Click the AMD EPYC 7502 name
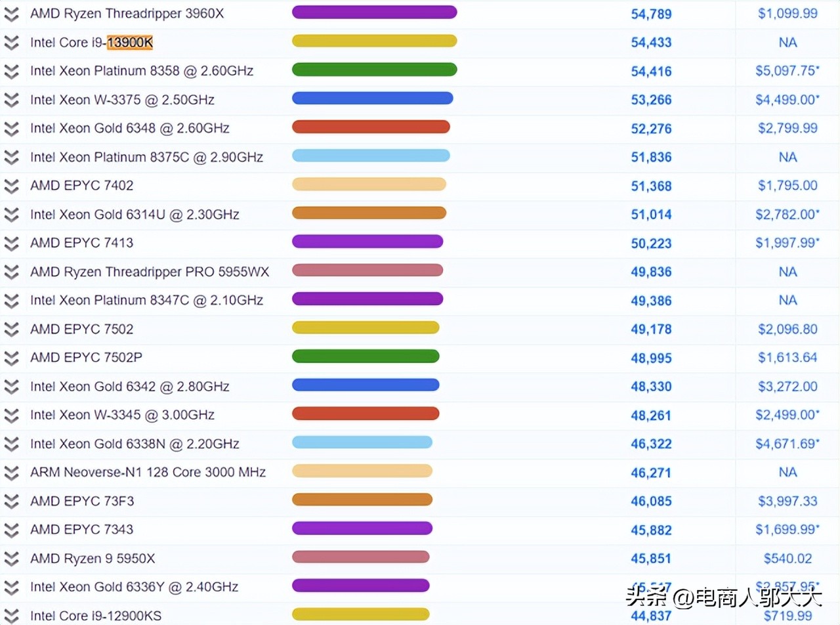Image resolution: width=840 pixels, height=625 pixels. click(81, 328)
